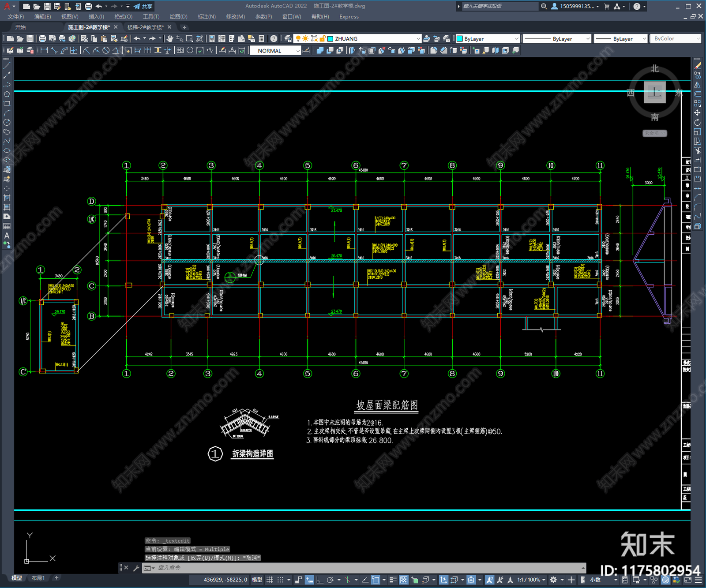Image resolution: width=706 pixels, height=588 pixels.
Task: Open the signed-in account 1505999135 dropdown
Action: point(575,6)
